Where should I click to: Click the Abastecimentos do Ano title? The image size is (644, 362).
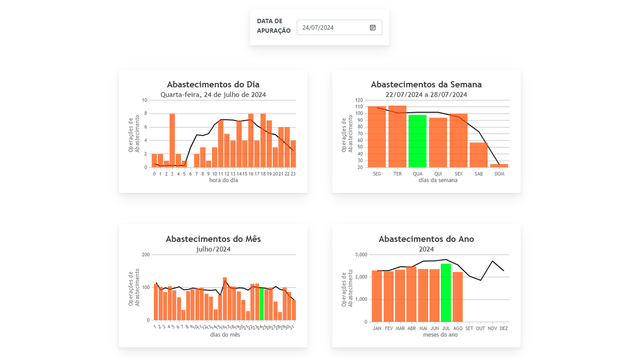(426, 239)
